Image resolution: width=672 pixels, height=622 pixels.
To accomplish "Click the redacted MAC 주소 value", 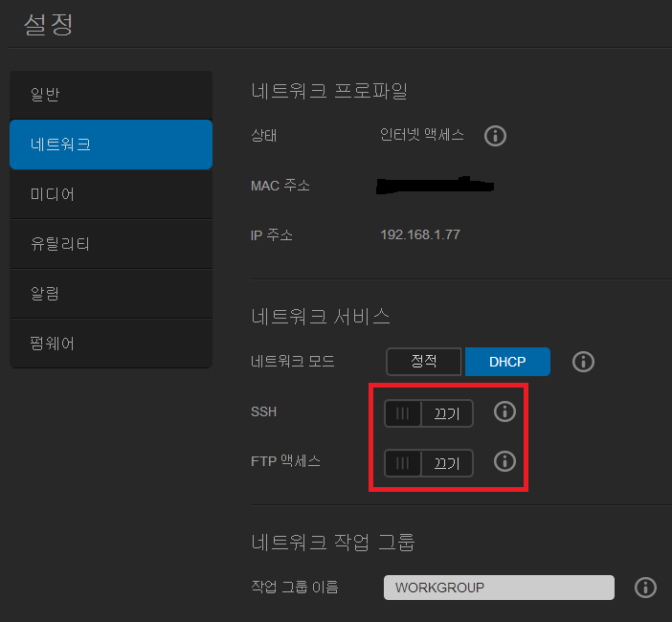I will click(x=436, y=184).
